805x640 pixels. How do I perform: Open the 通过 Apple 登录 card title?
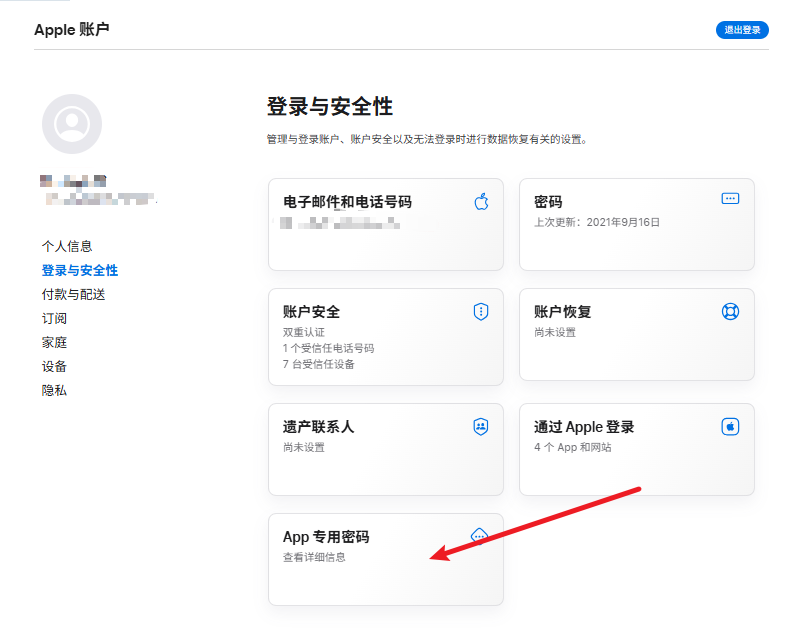tap(584, 427)
